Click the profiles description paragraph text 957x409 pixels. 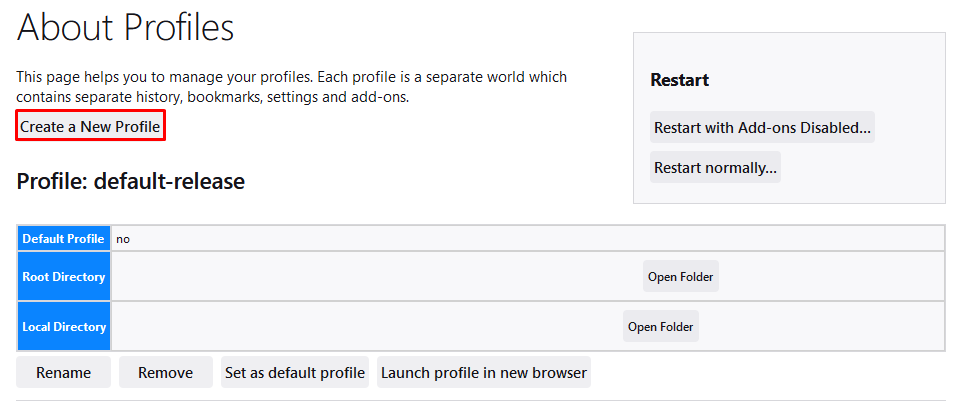[x=290, y=87]
